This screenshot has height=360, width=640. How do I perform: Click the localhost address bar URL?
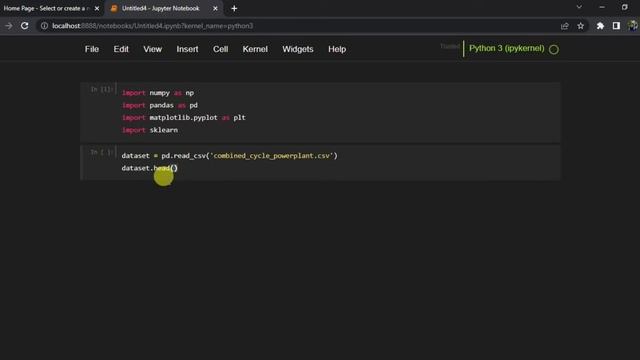click(153, 26)
